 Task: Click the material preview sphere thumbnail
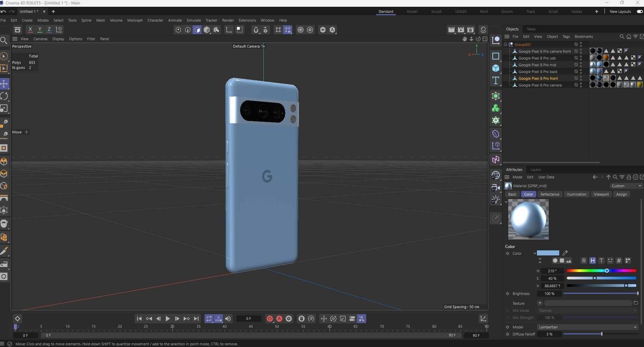click(x=528, y=219)
